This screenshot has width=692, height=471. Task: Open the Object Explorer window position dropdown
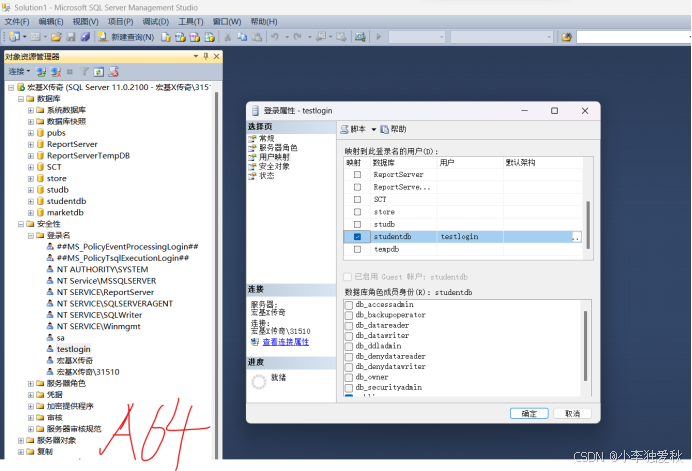click(x=196, y=56)
